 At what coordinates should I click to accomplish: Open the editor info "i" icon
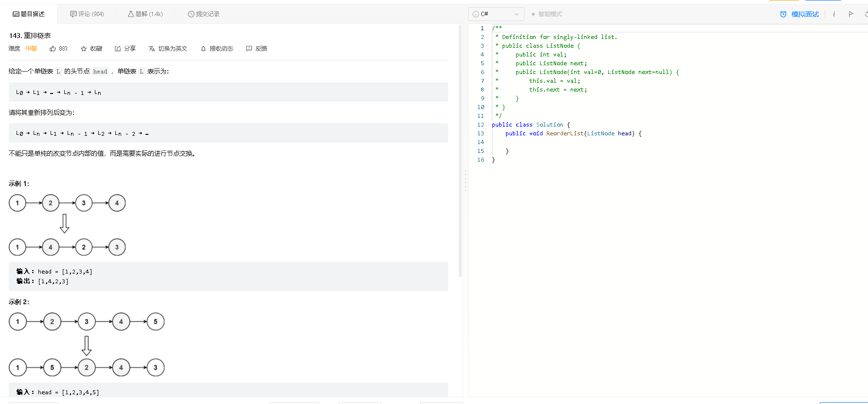click(x=834, y=14)
